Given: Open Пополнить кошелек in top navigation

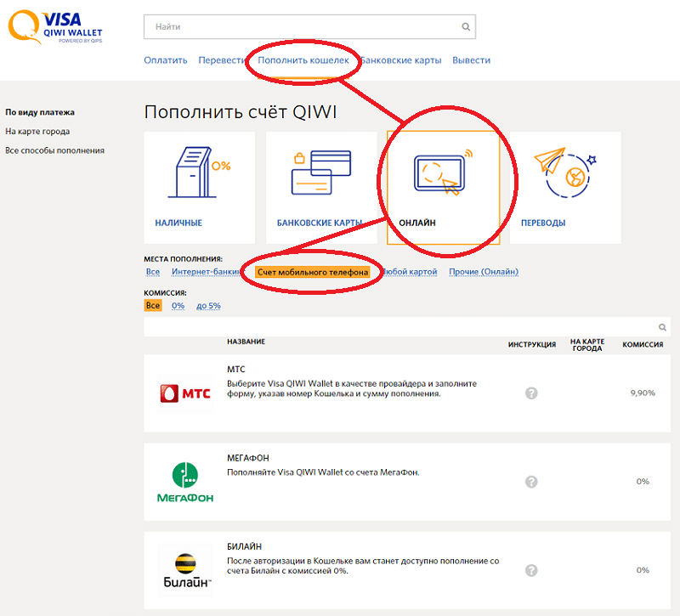Looking at the screenshot, I should pos(303,60).
